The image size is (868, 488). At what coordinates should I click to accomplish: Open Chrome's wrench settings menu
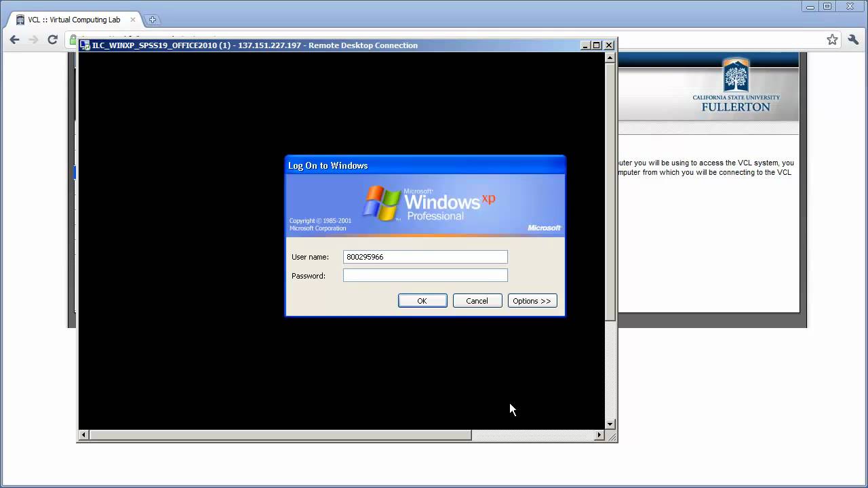853,40
